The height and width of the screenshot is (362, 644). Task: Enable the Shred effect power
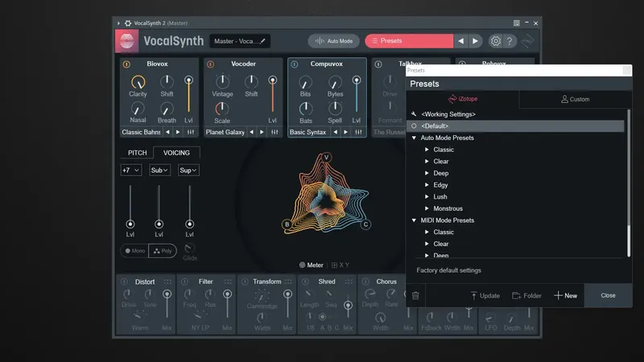(305, 282)
